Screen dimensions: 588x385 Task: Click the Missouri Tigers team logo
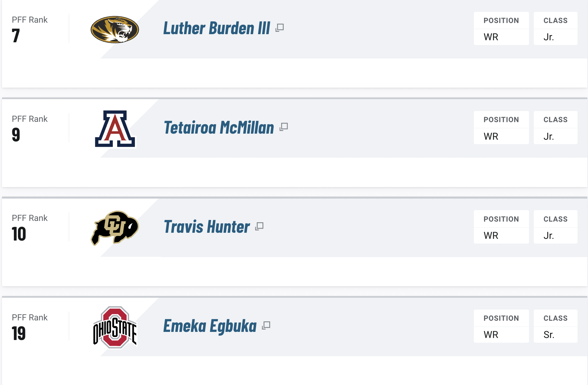coord(115,29)
